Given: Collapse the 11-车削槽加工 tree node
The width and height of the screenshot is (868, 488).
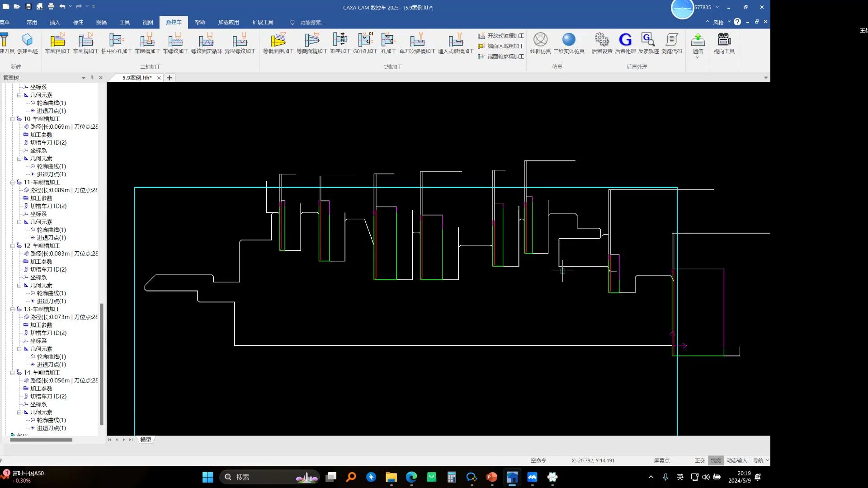Looking at the screenshot, I should (13, 183).
